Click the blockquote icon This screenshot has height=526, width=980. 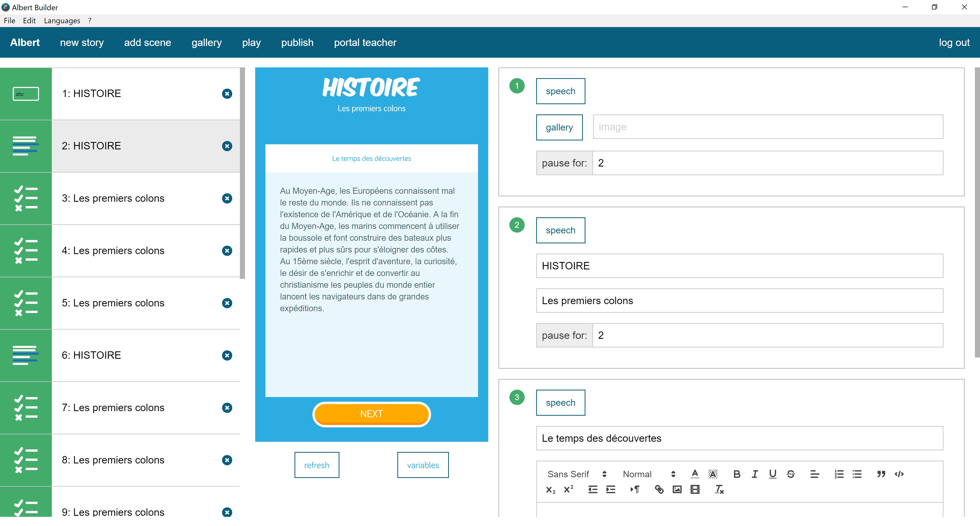coord(881,474)
